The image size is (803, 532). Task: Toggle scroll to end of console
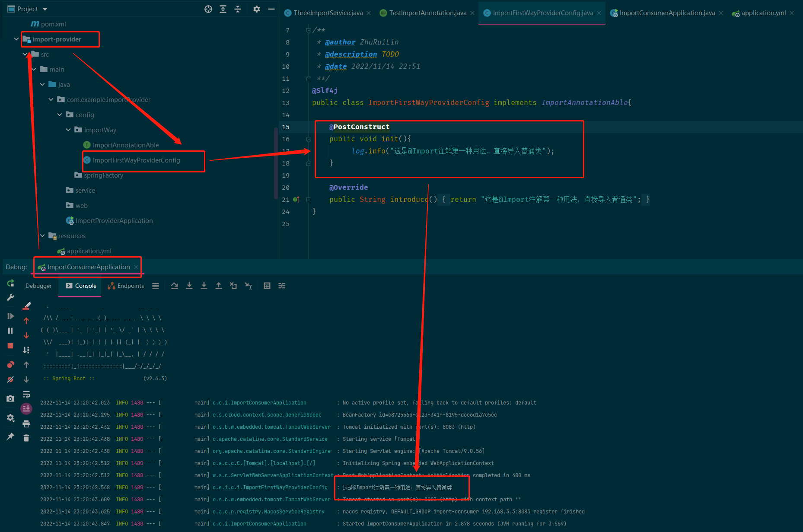pyautogui.click(x=26, y=408)
